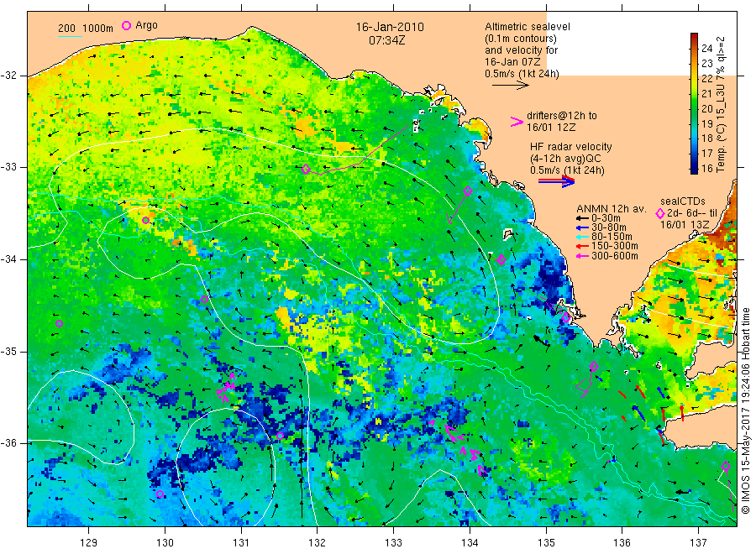Click the '16/01 13Z' sealCTD date text
Viewport: 756px width, 554px height.
(x=685, y=224)
